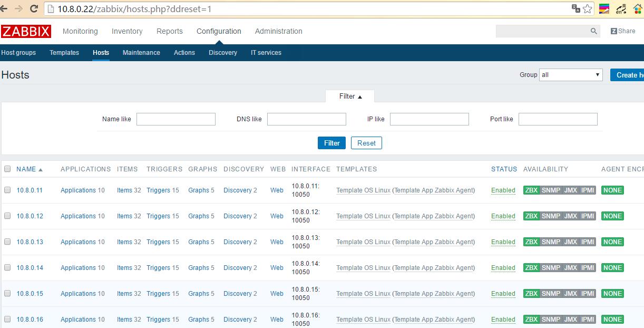Focus the DNS like input field
The height and width of the screenshot is (328, 644).
(x=307, y=119)
